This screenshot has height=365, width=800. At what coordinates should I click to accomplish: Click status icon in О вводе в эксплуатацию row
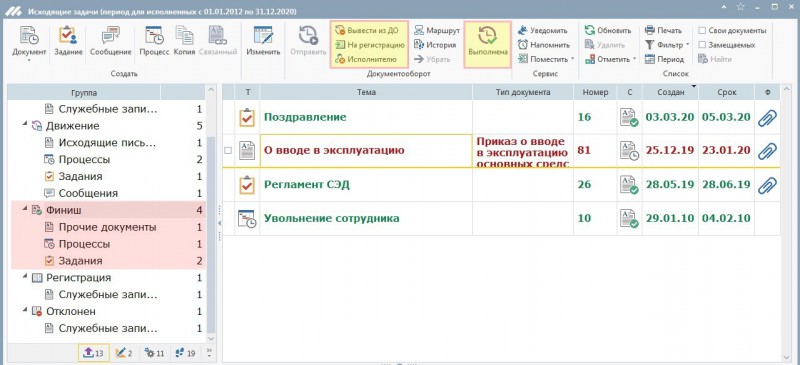click(629, 151)
